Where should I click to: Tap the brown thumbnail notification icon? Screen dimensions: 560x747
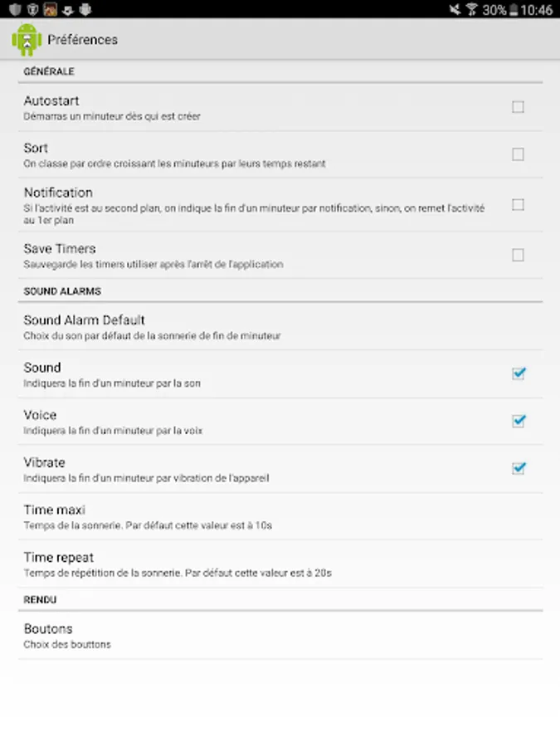(50, 10)
